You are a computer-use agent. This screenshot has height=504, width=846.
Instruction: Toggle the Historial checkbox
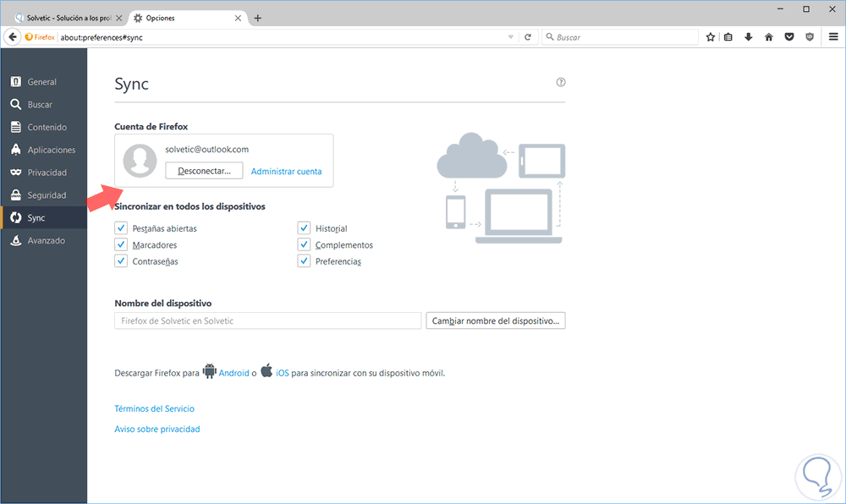[304, 228]
